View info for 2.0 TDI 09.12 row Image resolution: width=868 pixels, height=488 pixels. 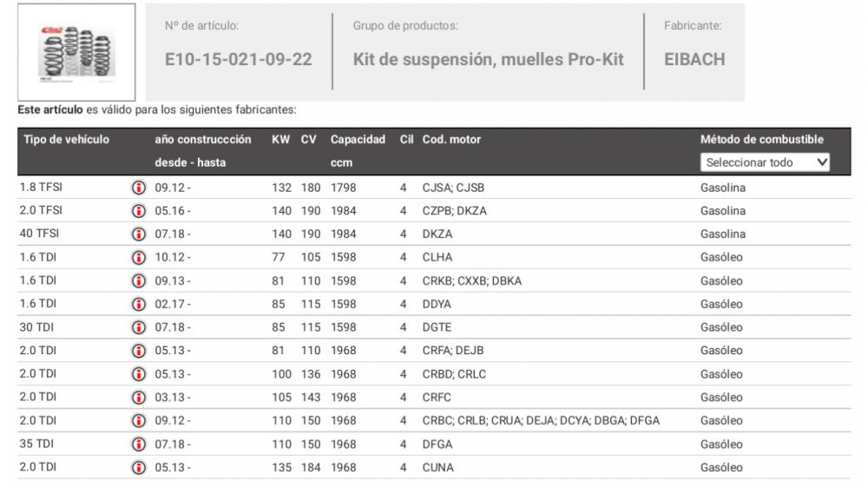point(138,420)
